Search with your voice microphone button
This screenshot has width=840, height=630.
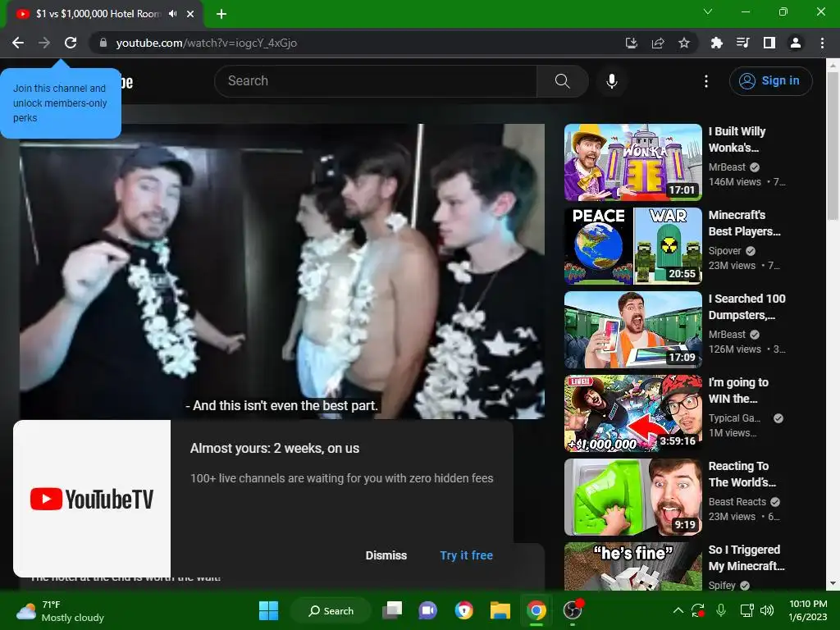[611, 81]
